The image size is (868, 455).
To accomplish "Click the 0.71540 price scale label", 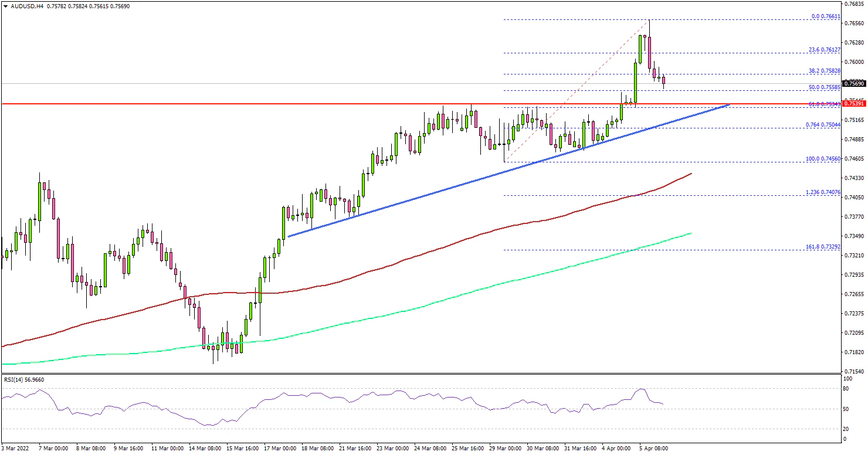I will point(855,372).
